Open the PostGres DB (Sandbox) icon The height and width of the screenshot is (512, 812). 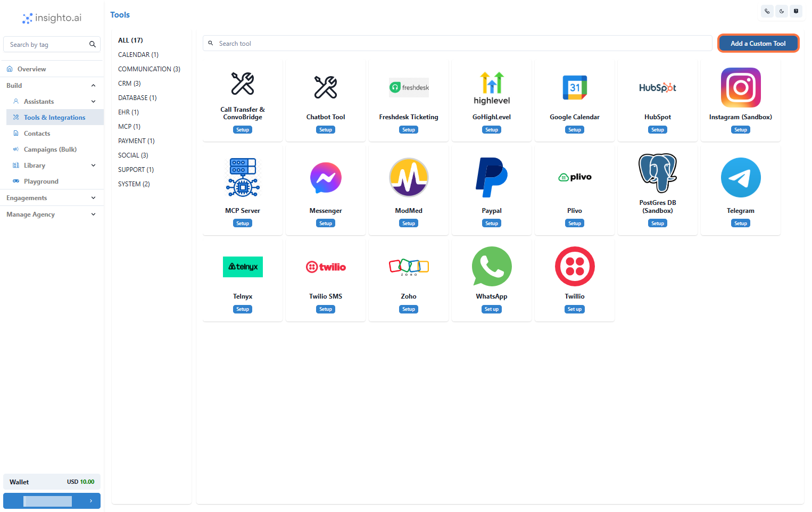click(657, 172)
